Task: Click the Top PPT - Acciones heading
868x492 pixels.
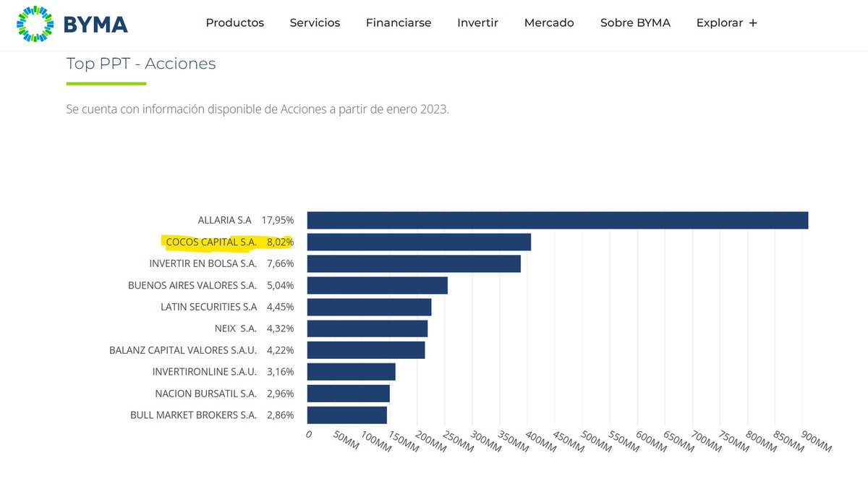Action: tap(141, 64)
